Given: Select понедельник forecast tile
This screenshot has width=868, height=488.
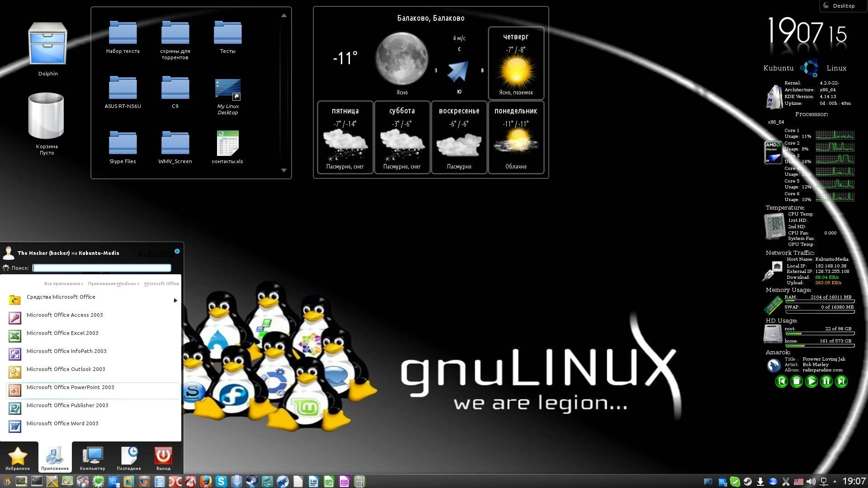Looking at the screenshot, I should point(516,137).
